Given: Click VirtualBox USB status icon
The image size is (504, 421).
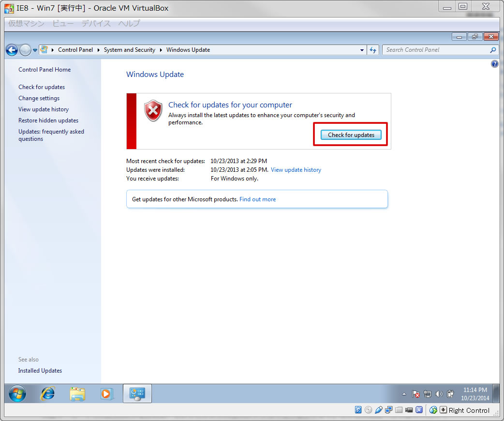Looking at the screenshot, I should coord(379,410).
